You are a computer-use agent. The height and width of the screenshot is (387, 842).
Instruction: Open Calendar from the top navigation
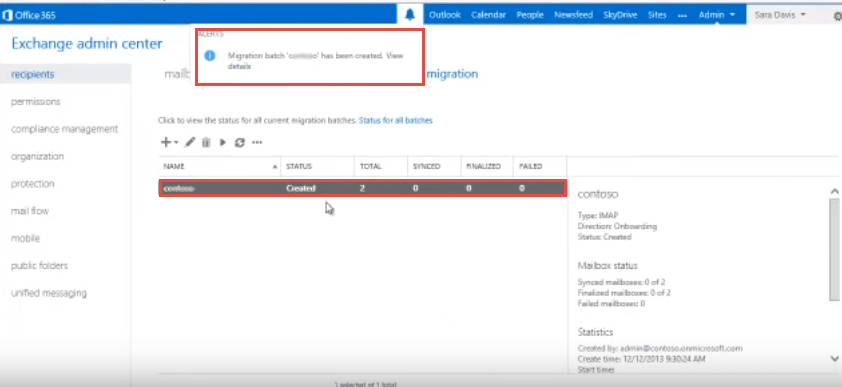click(489, 15)
